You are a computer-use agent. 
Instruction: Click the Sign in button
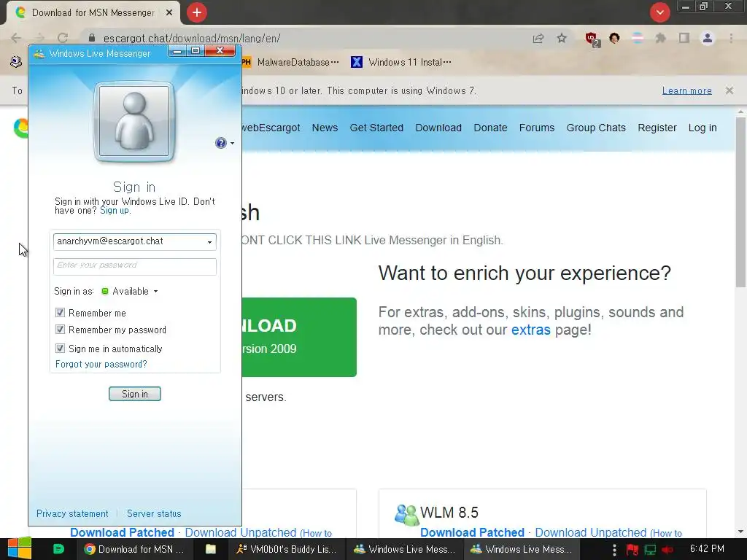coord(135,394)
